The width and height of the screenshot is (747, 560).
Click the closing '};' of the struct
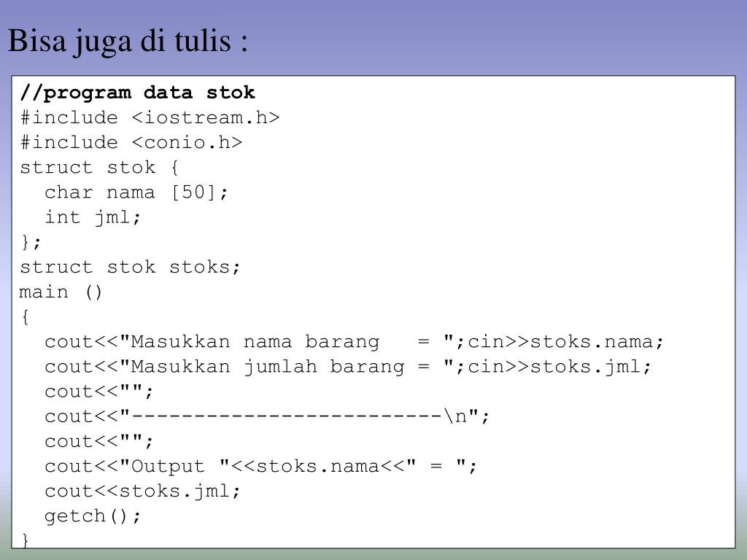point(31,242)
